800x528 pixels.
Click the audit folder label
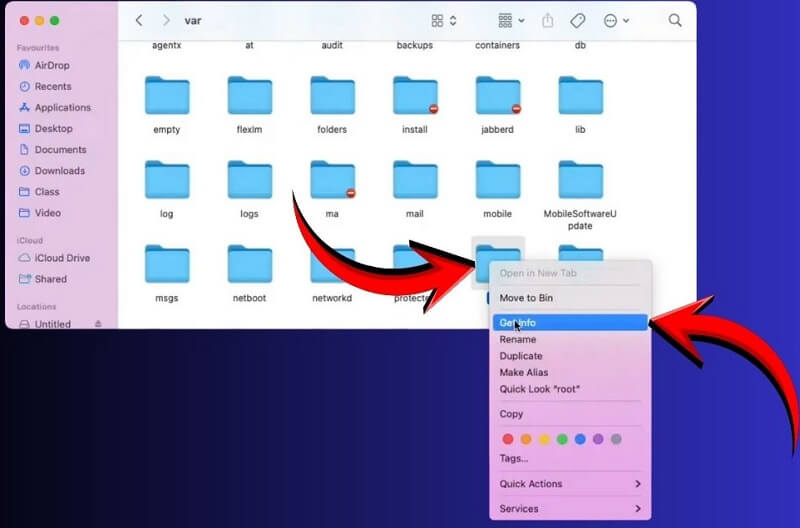[x=332, y=45]
